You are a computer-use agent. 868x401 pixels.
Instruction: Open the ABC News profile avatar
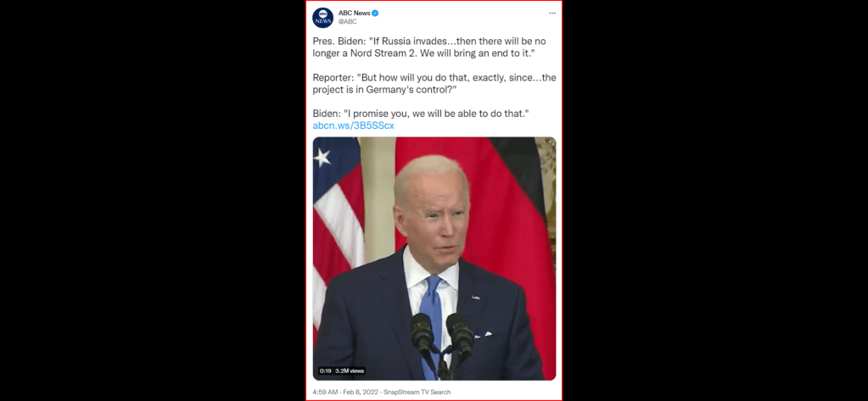[x=322, y=18]
